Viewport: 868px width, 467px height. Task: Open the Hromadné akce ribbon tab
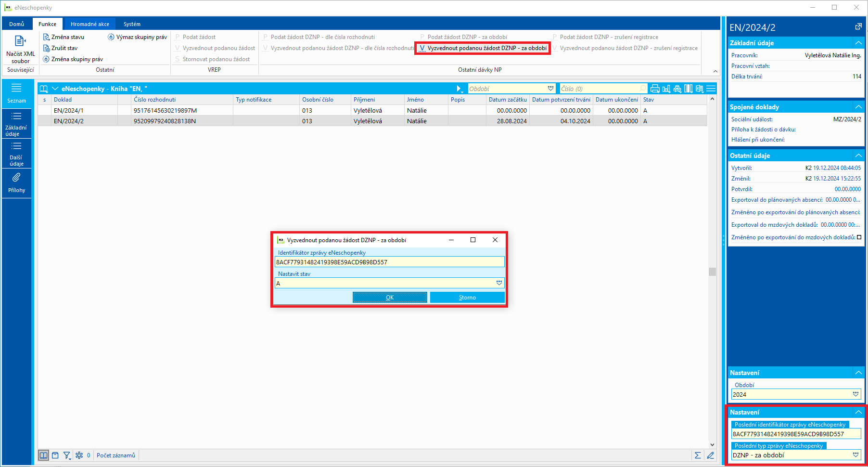90,24
